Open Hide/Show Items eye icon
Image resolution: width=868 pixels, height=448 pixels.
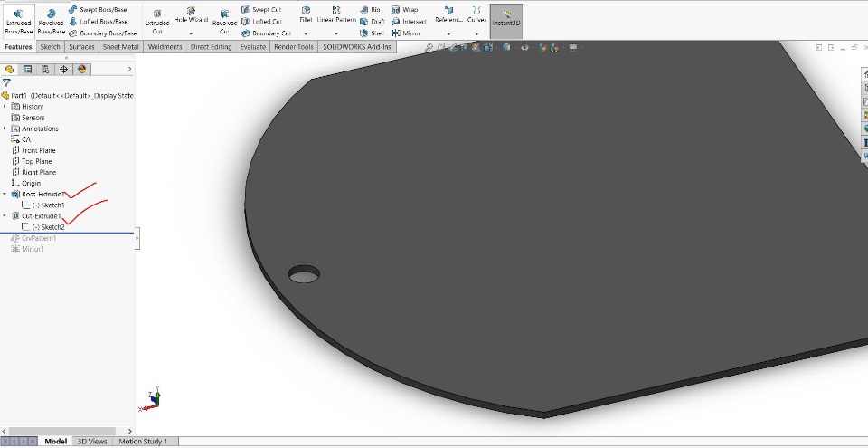[x=524, y=48]
